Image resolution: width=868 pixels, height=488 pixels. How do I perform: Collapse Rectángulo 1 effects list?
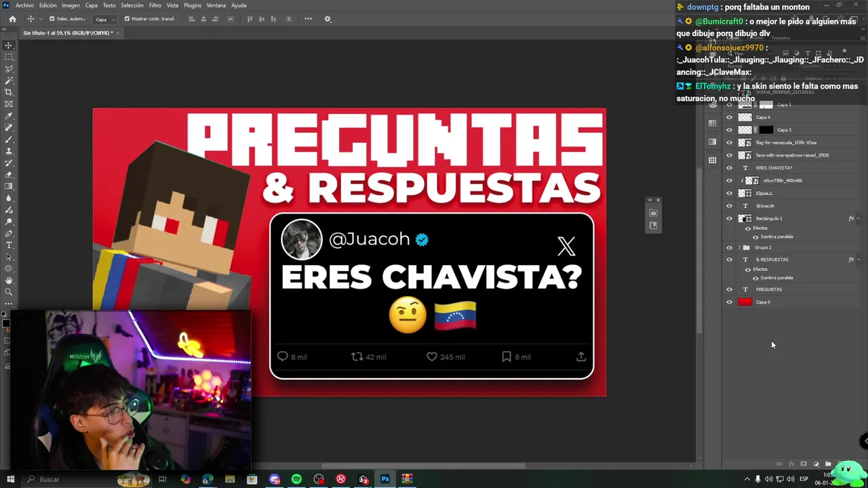[859, 218]
